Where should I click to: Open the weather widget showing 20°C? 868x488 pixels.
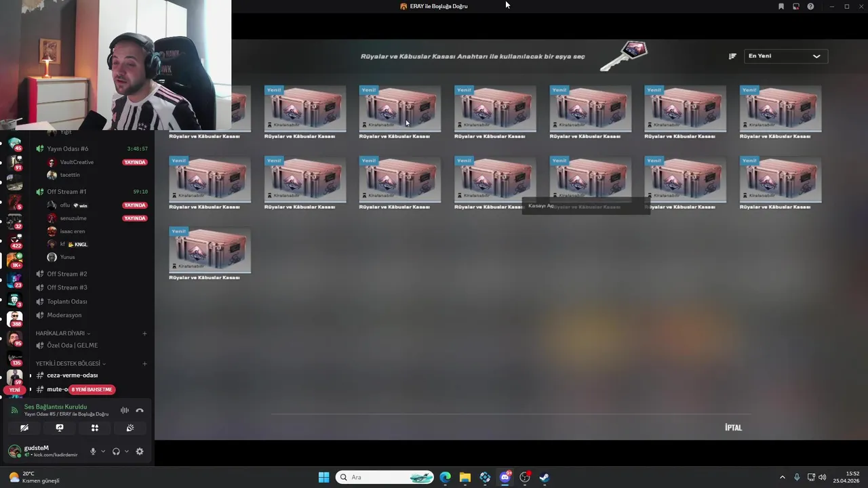[x=34, y=477]
